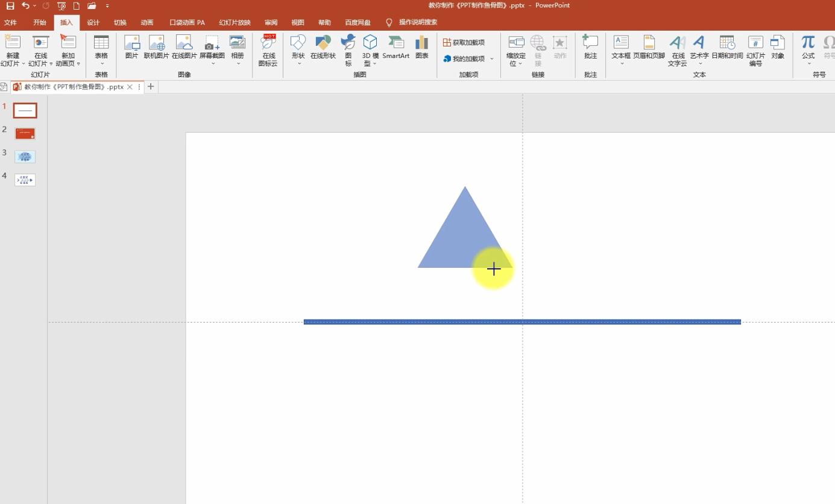Open Customize Quick Access Toolbar dropdown

pos(107,6)
